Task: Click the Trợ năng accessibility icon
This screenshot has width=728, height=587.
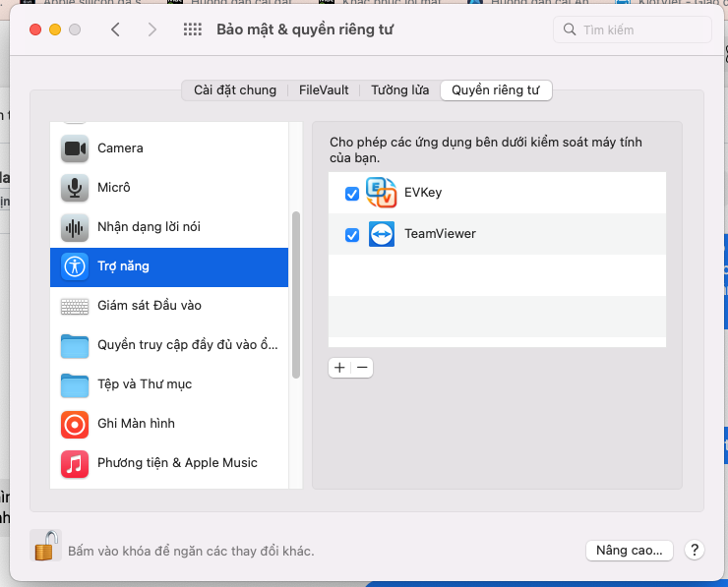Action: pos(75,266)
